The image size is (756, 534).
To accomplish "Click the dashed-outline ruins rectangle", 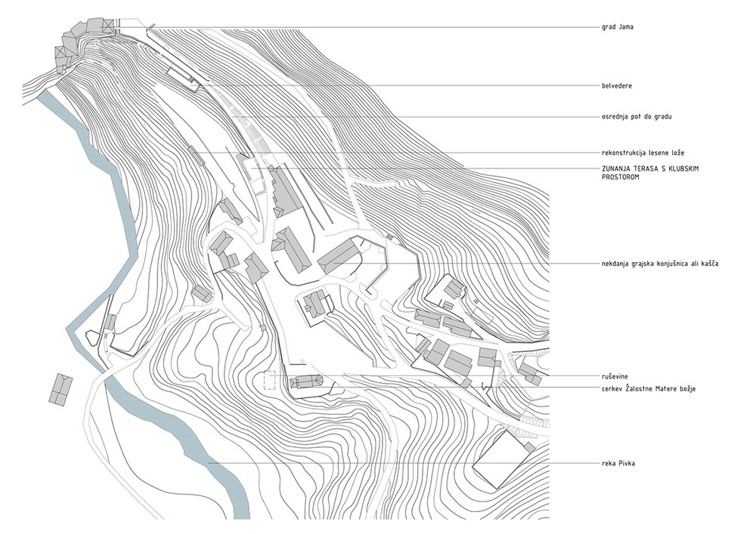I will point(270,380).
